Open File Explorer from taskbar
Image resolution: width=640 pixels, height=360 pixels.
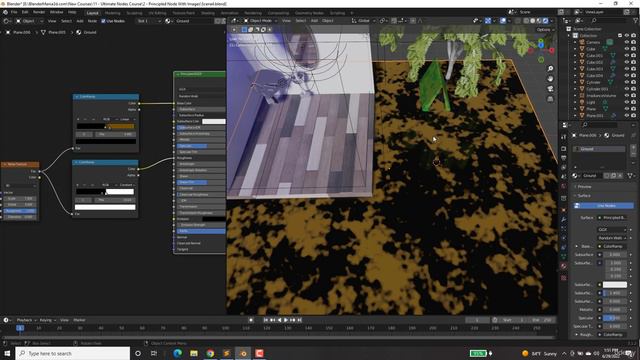tap(194, 353)
